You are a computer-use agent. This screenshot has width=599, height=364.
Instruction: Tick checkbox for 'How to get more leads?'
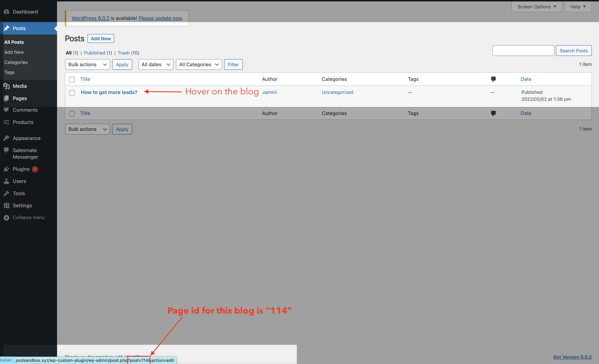coord(72,93)
